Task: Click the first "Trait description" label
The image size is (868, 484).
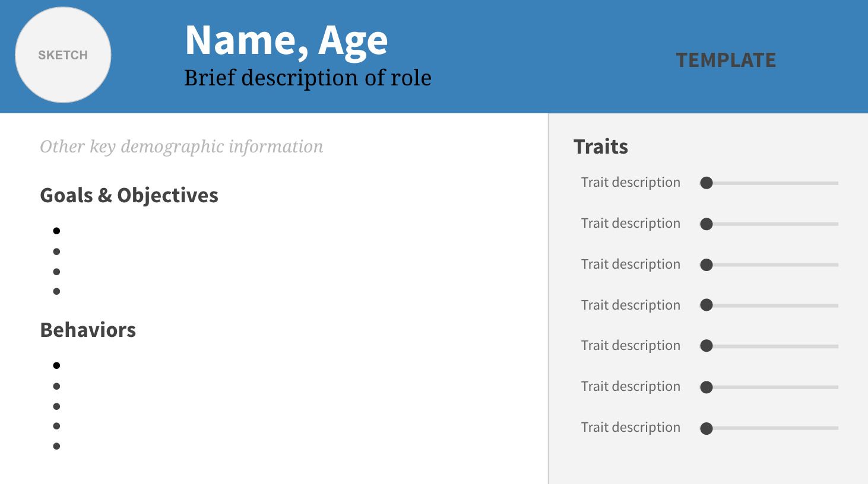Action: tap(631, 182)
